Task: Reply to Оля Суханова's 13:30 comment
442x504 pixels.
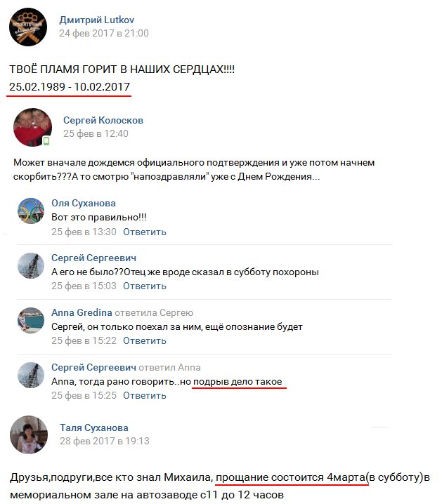Action: (x=145, y=232)
